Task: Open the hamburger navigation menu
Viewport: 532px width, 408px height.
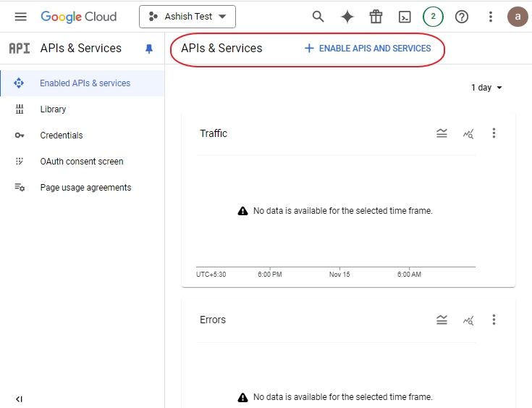Action: (21, 17)
